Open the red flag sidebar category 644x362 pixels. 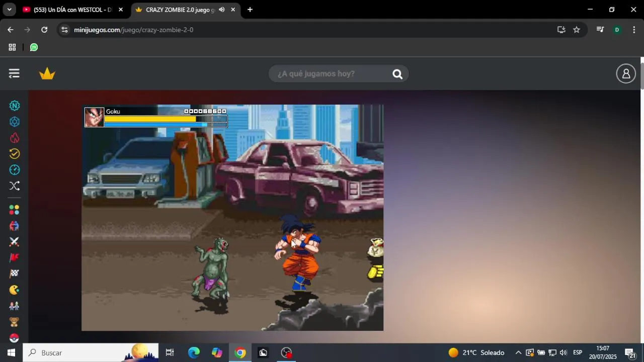pos(15,258)
